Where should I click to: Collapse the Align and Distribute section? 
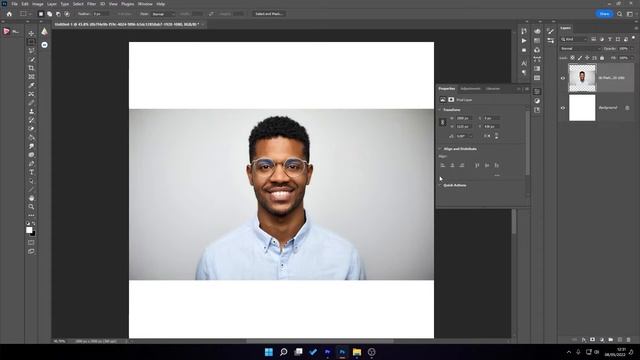point(440,149)
